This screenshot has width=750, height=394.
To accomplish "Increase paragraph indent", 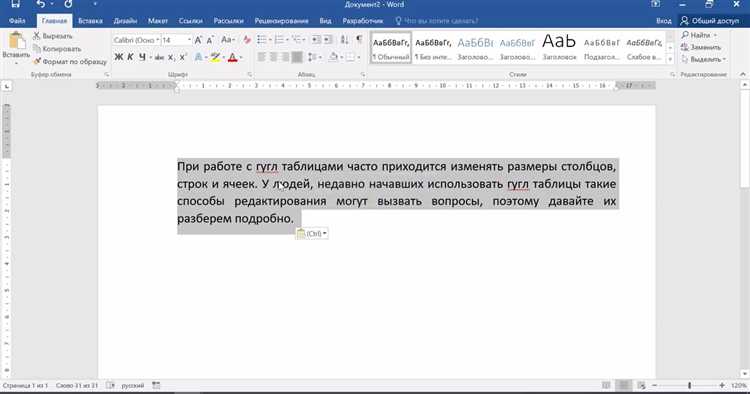I will (328, 40).
